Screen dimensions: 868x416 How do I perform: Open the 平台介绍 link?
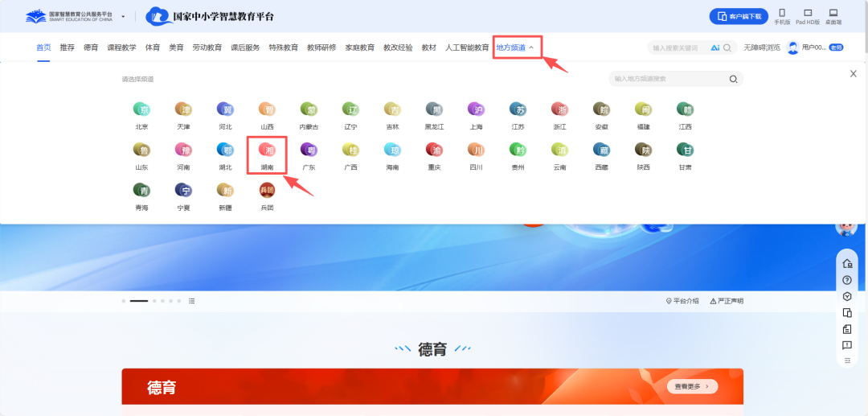click(x=682, y=301)
